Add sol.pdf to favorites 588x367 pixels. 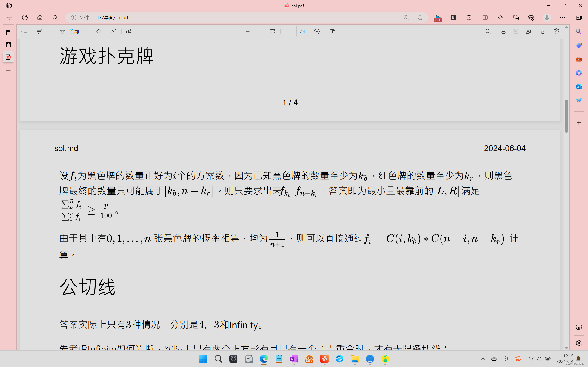pyautogui.click(x=420, y=17)
